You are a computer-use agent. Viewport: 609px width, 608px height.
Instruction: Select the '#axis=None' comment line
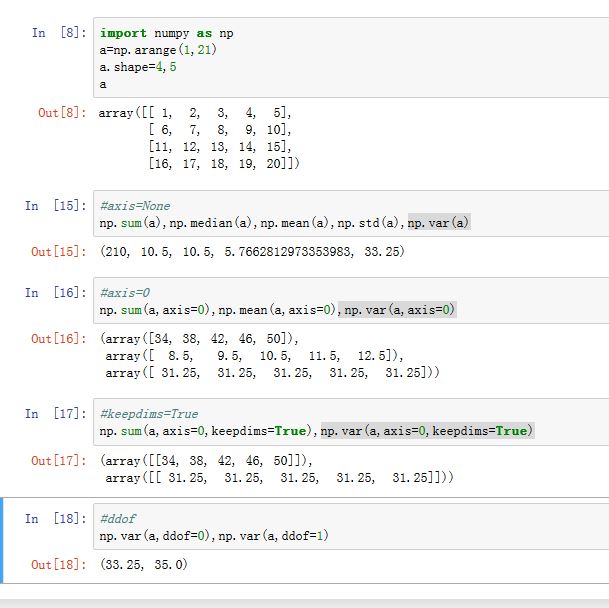point(135,206)
